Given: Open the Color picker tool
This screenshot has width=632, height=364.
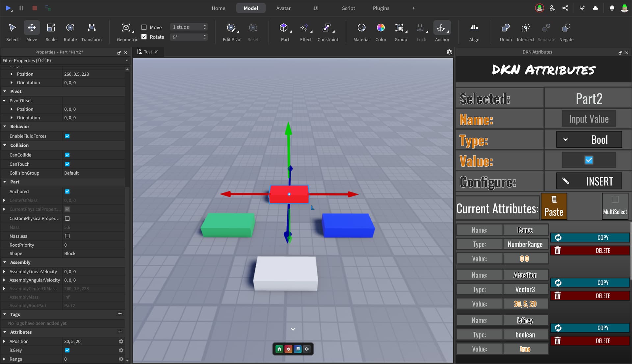Looking at the screenshot, I should [381, 32].
